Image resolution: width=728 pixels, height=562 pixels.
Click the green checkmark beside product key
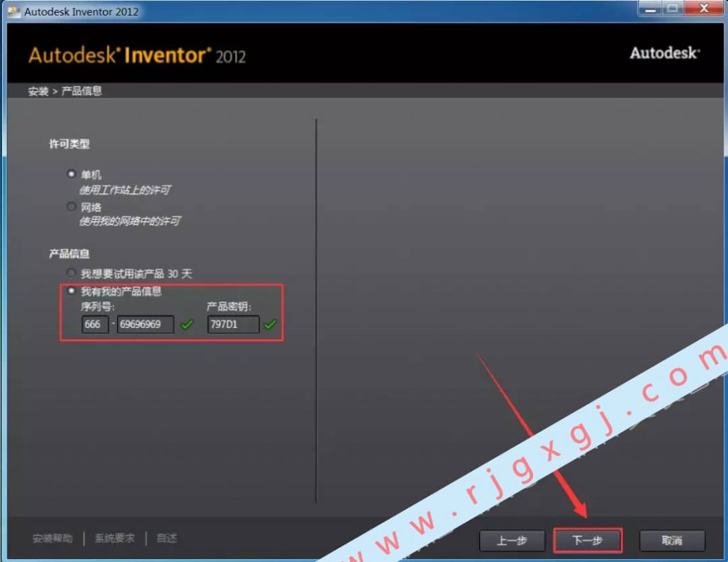tap(269, 324)
